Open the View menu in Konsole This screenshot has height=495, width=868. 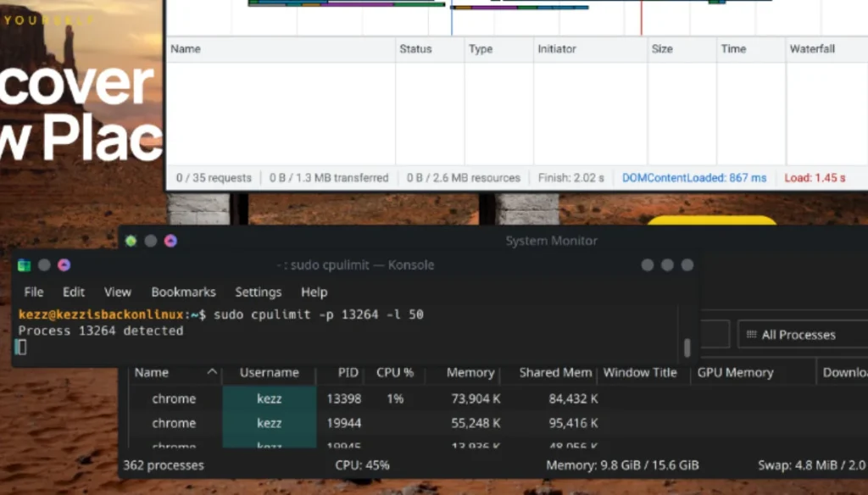click(x=118, y=292)
